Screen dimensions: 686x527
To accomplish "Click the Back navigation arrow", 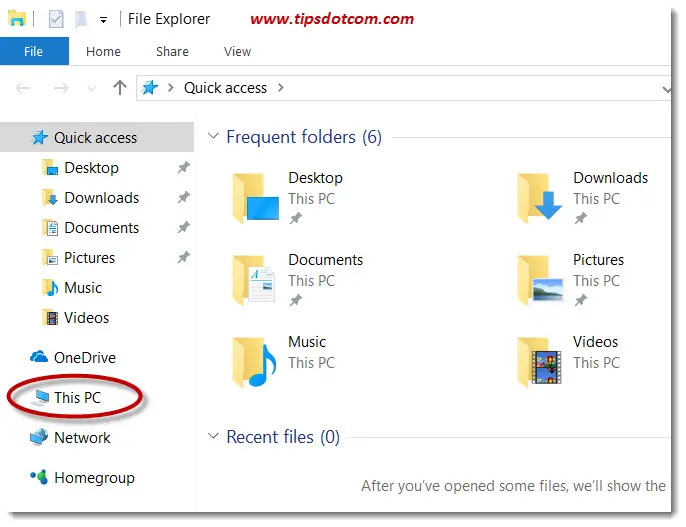I will pos(23,88).
